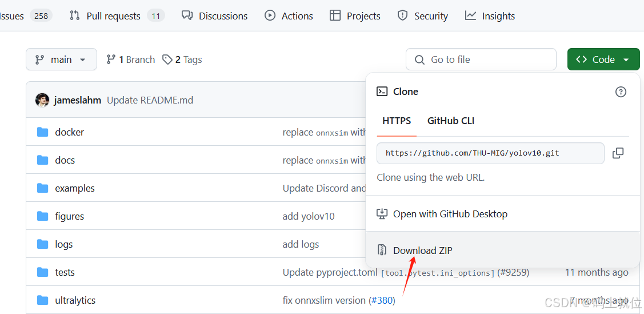Click the add logs commit message

[301, 244]
